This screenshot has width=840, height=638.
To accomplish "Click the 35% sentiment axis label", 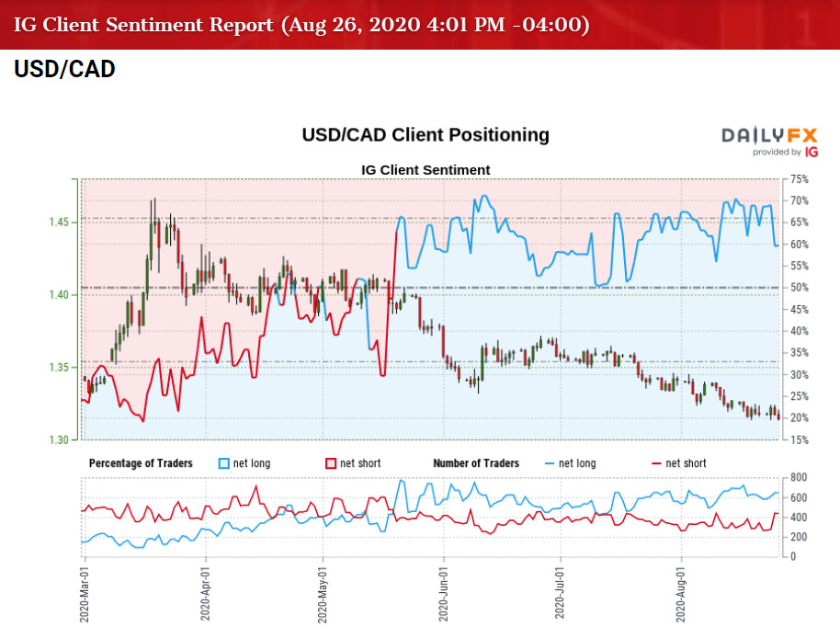I will [800, 353].
